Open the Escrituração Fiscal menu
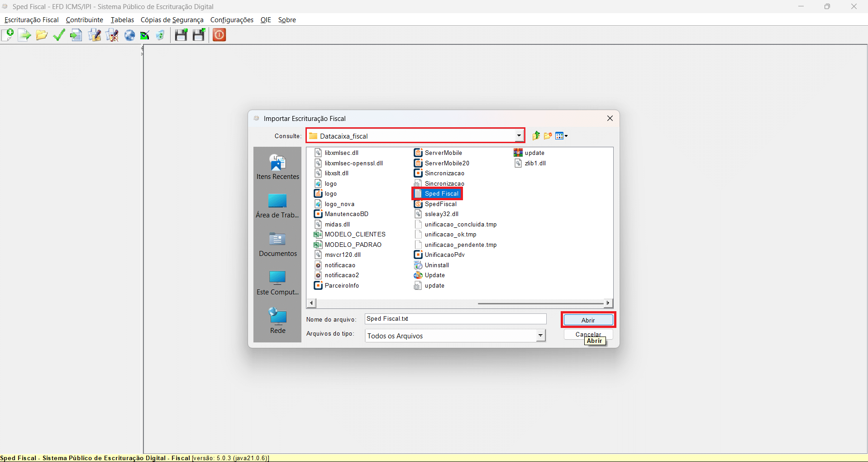The width and height of the screenshot is (868, 462). (32, 20)
